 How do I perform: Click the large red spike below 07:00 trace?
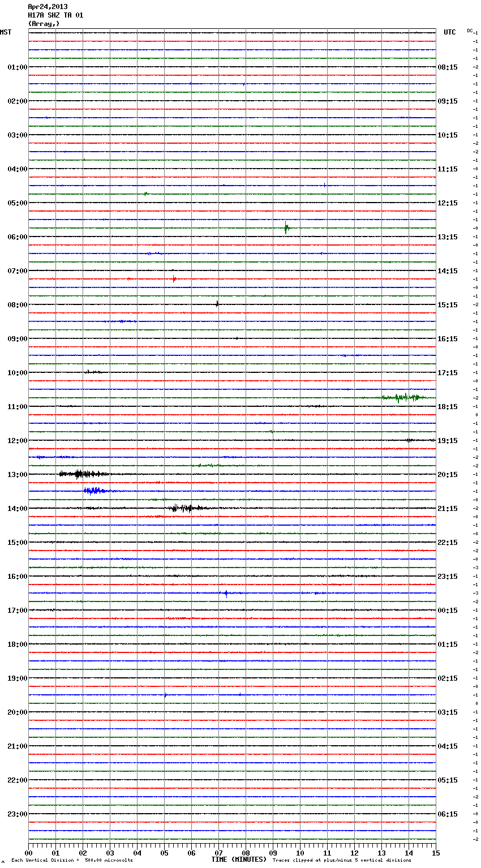coord(174,279)
